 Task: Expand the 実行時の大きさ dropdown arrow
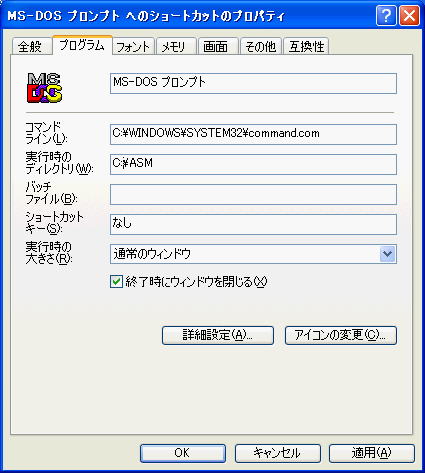pos(387,254)
